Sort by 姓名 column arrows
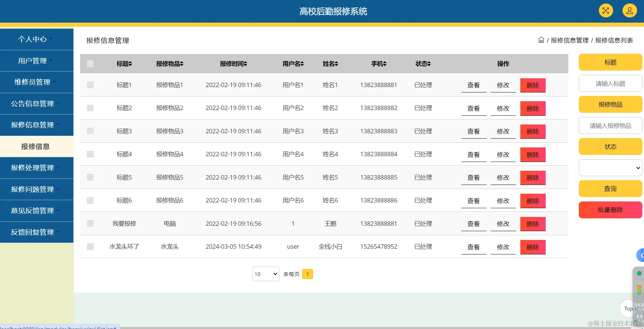644x329 pixels. coord(336,64)
